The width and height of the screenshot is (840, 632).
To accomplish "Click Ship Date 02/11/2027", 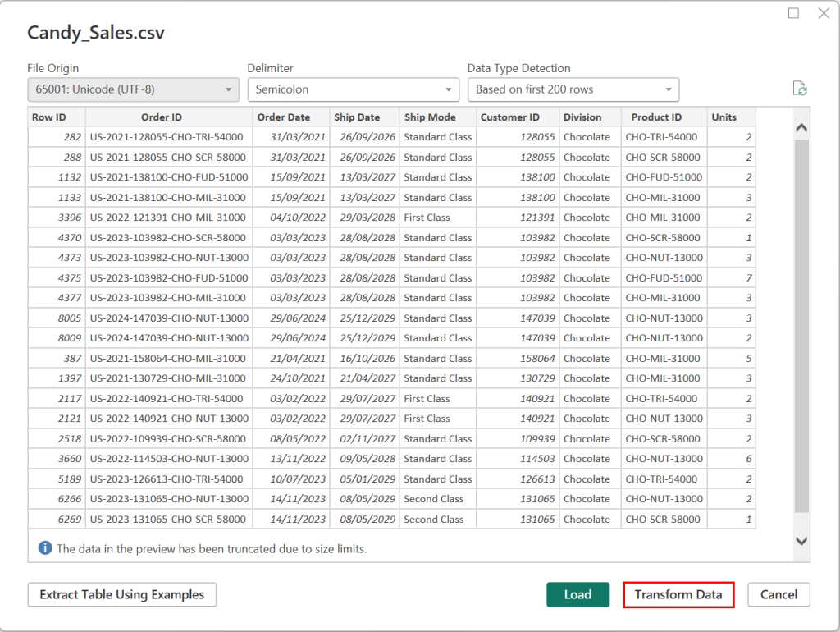I will tap(364, 438).
